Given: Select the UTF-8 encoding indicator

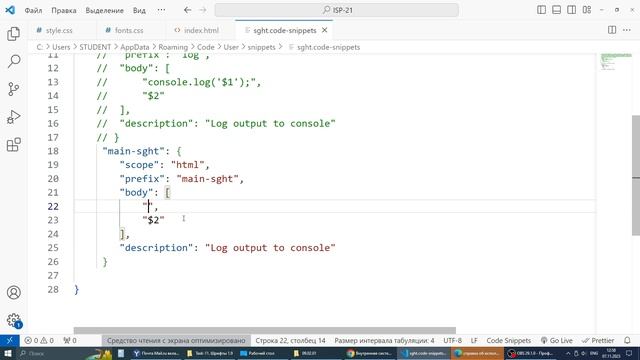Looking at the screenshot, I should pos(452,340).
